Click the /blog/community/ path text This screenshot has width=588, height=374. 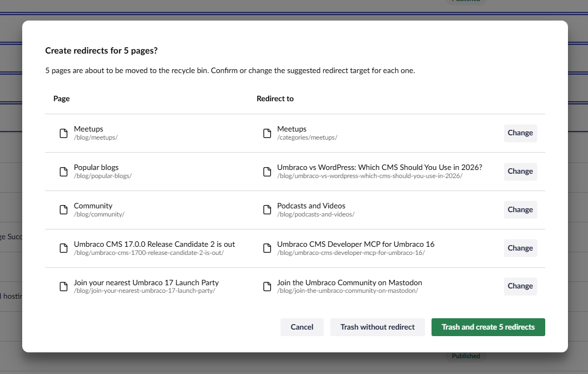coord(99,214)
